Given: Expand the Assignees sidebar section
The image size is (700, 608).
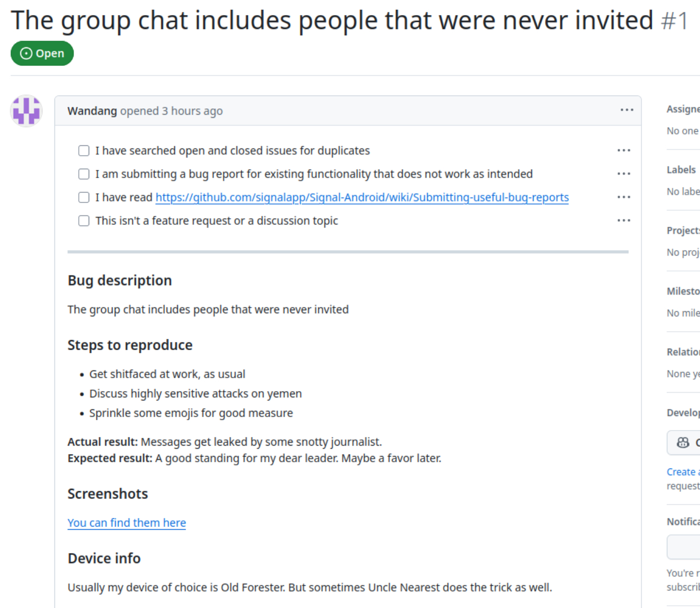Looking at the screenshot, I should pyautogui.click(x=683, y=109).
